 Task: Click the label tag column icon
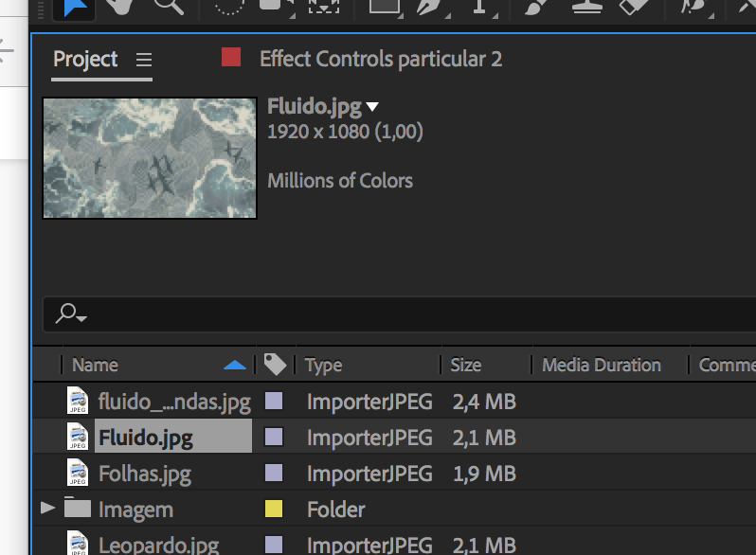tap(275, 365)
